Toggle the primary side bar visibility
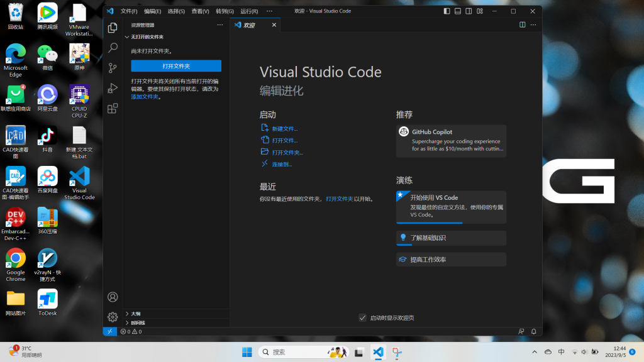This screenshot has width=644, height=362. pos(447,11)
